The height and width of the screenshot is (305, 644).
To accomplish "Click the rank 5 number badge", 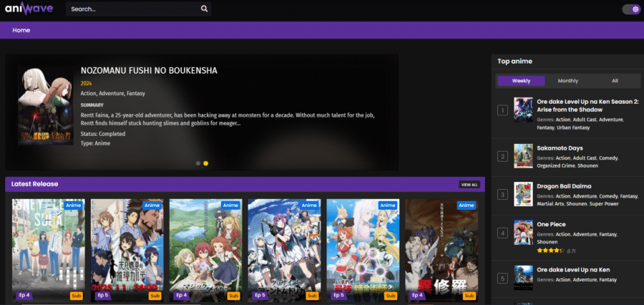I will [x=503, y=279].
